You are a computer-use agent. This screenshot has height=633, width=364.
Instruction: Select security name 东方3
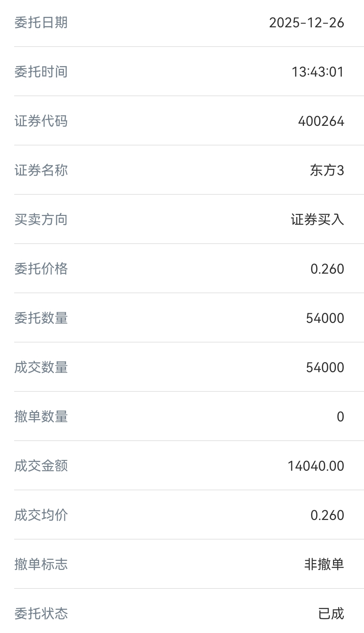click(327, 171)
